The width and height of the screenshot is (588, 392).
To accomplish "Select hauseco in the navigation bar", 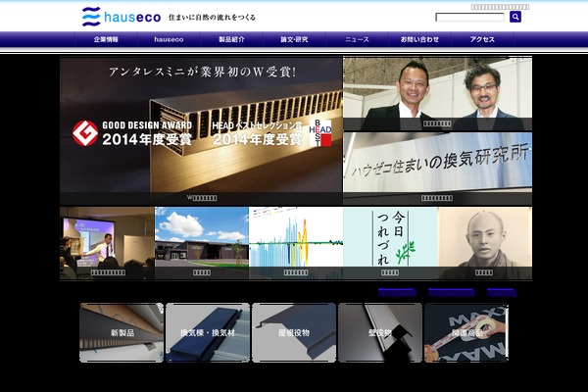I will point(169,39).
